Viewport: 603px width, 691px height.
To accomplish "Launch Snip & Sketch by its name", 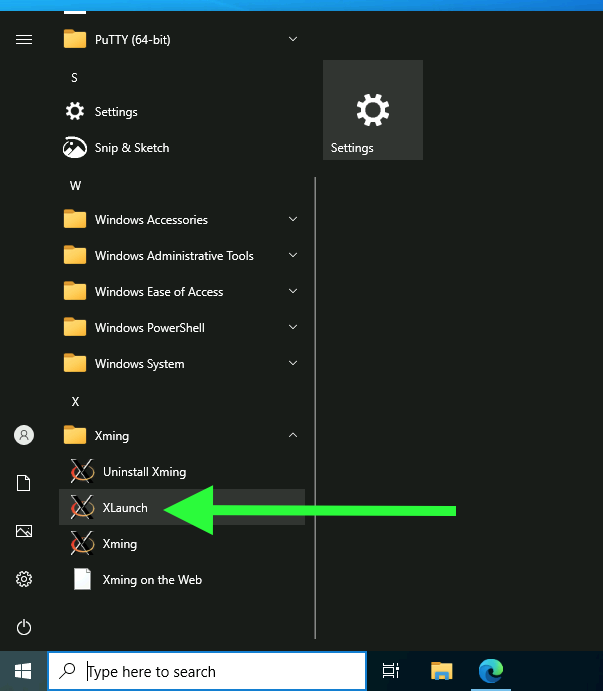I will click(132, 148).
